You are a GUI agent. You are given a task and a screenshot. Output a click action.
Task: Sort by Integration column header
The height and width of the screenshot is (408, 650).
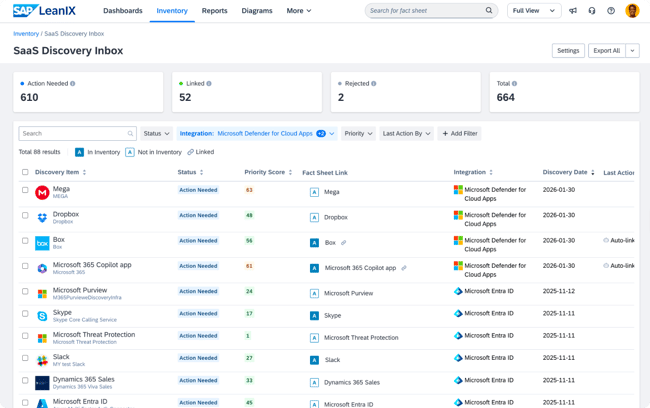tap(473, 172)
